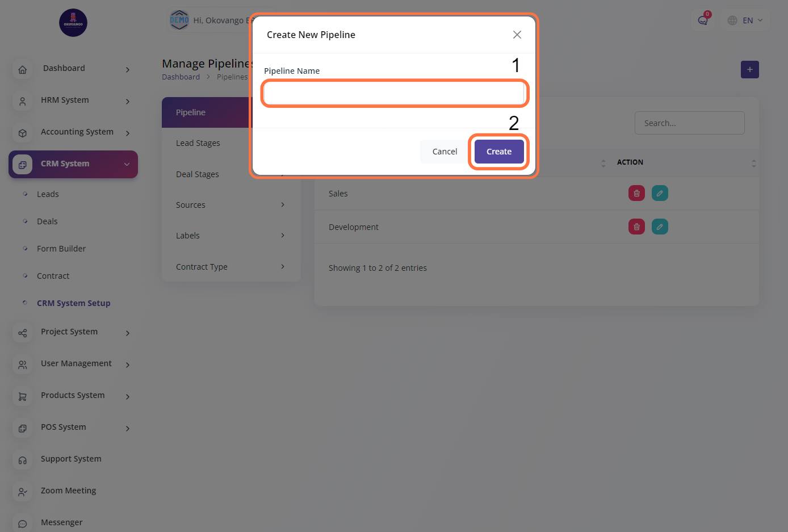Expand the User Management menu chevron
Screen dimensions: 788x532
point(128,365)
